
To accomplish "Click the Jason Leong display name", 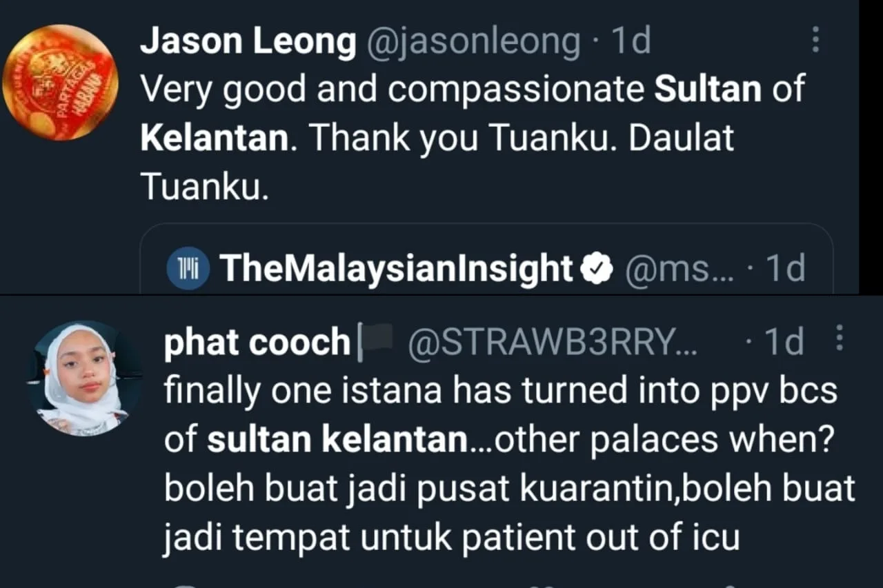I will pos(247,42).
